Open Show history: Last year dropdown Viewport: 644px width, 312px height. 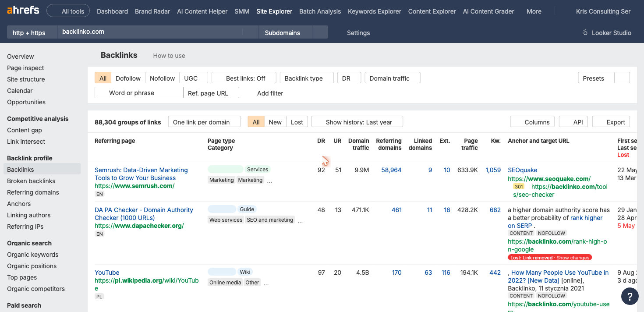pyautogui.click(x=357, y=122)
